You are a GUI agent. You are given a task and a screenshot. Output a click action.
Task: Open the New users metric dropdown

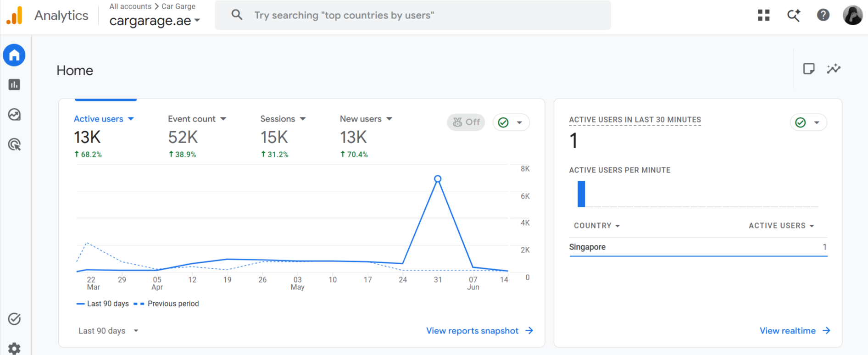366,119
